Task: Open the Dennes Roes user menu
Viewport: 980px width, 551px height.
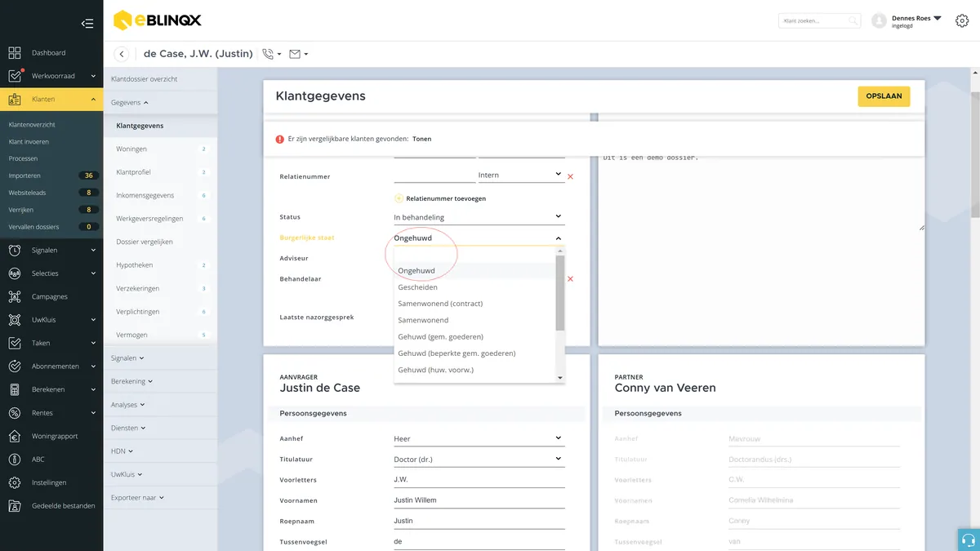Action: (x=916, y=20)
